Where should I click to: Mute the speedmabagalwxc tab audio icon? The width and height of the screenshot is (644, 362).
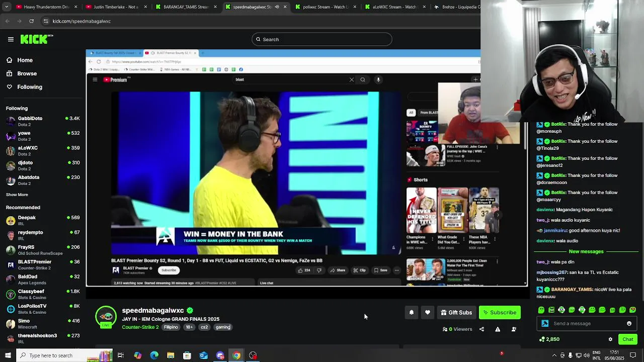click(x=277, y=7)
